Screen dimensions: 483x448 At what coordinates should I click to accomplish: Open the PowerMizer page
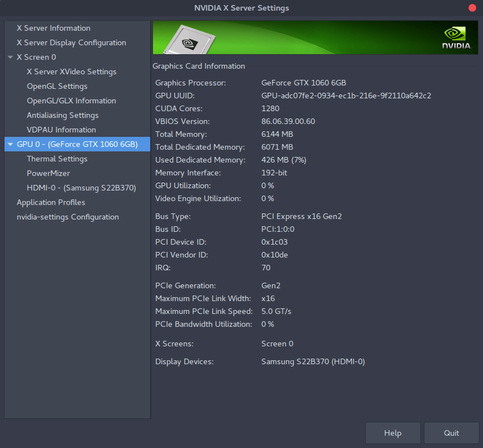coord(48,173)
